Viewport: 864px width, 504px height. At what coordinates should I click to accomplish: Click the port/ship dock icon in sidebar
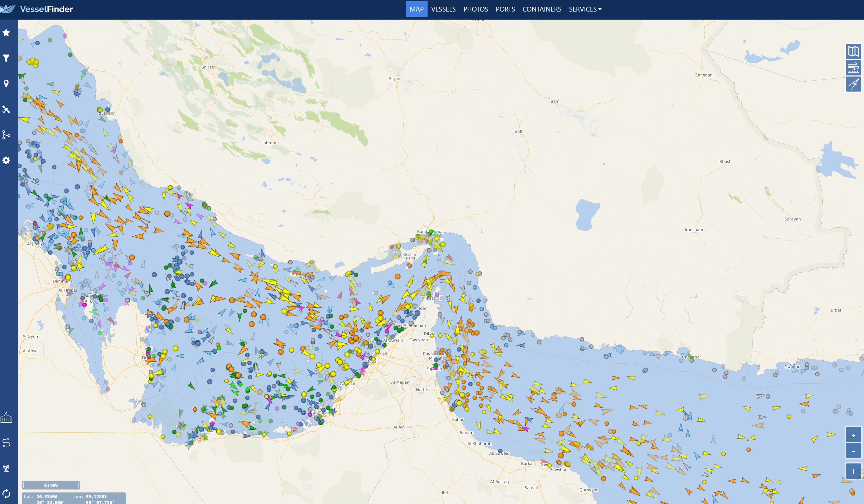coord(6,417)
